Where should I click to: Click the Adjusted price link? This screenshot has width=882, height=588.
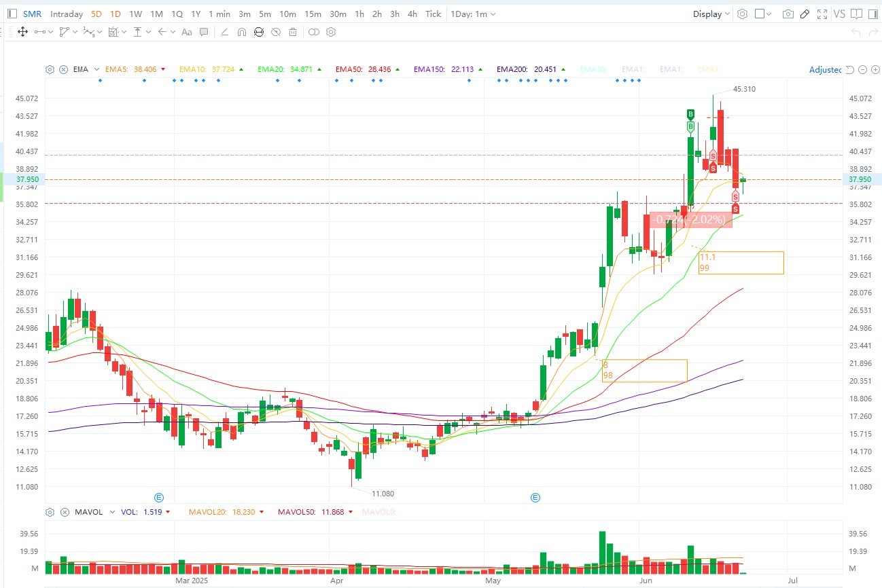(x=825, y=70)
